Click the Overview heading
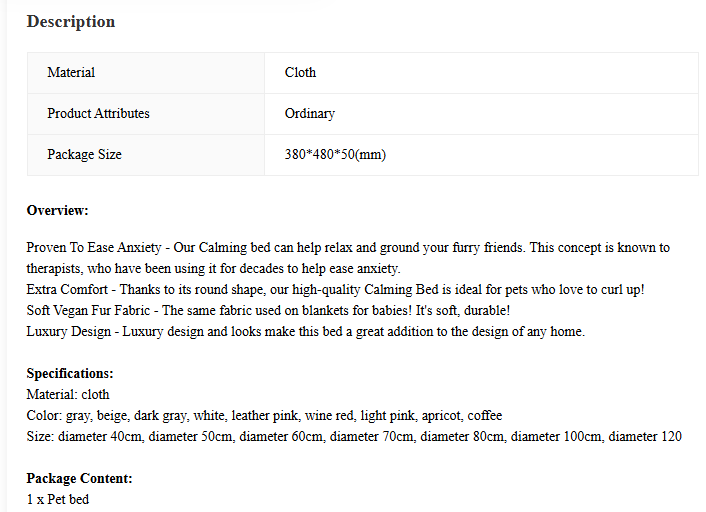 point(58,210)
